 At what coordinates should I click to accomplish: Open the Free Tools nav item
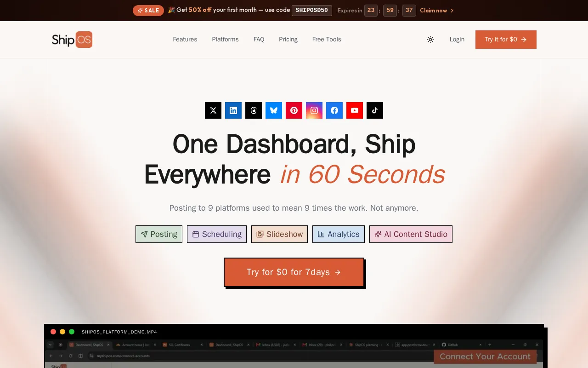click(327, 40)
